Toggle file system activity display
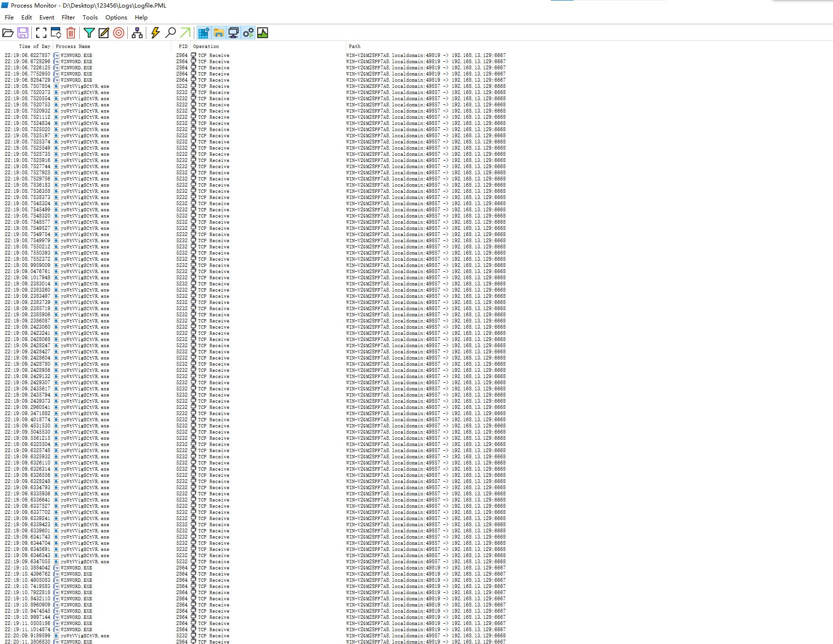Image resolution: width=833 pixels, height=644 pixels. click(x=218, y=33)
